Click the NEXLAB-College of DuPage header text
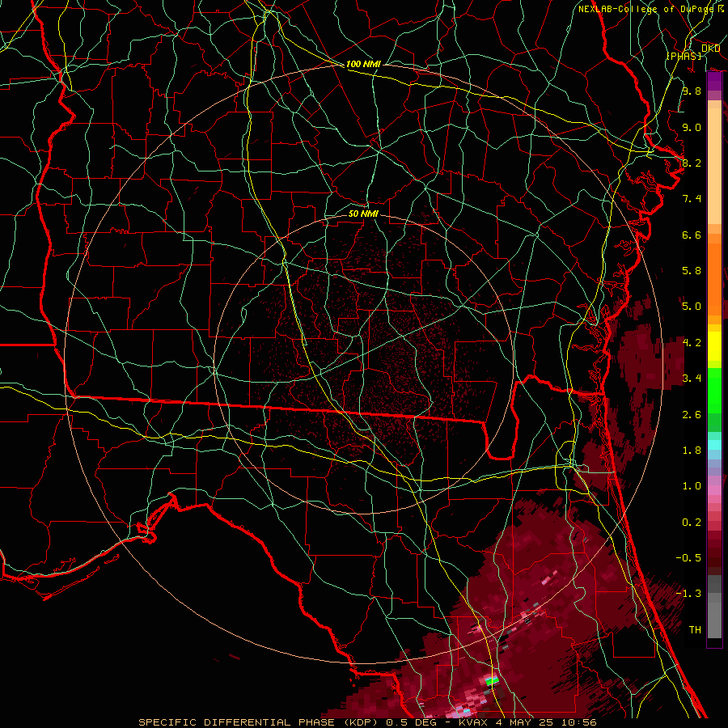Viewport: 728px width, 728px height. tap(645, 9)
